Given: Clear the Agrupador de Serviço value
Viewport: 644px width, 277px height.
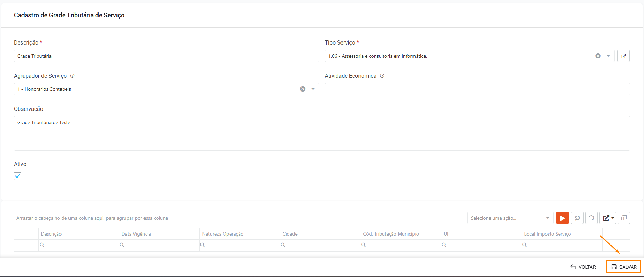Looking at the screenshot, I should pos(302,89).
